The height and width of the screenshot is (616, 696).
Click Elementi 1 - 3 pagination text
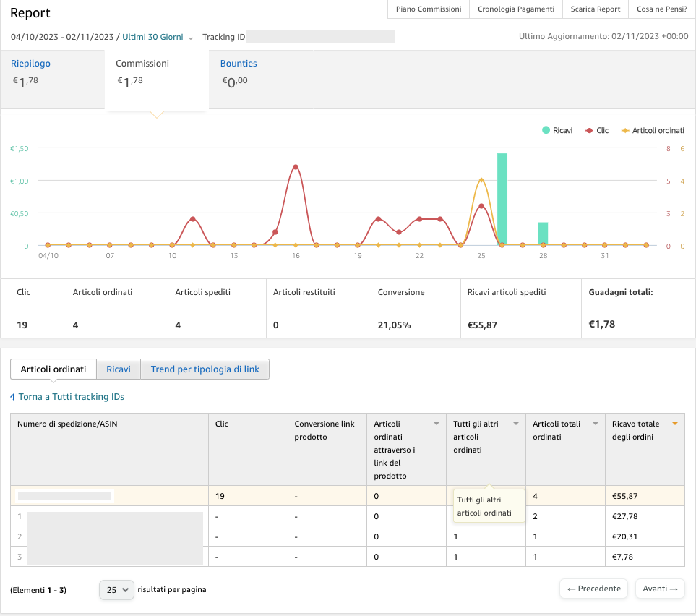click(38, 590)
